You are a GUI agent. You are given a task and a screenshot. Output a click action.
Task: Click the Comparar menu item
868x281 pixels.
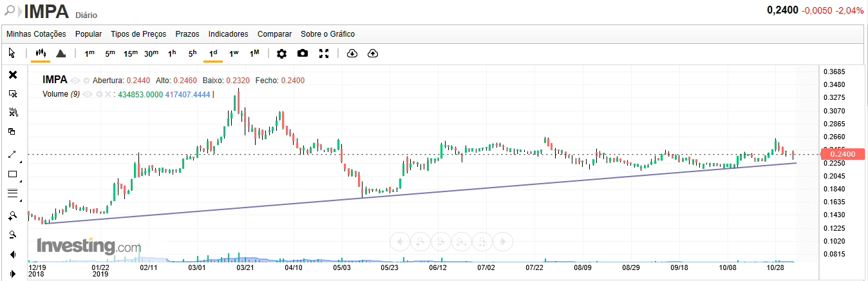point(274,34)
